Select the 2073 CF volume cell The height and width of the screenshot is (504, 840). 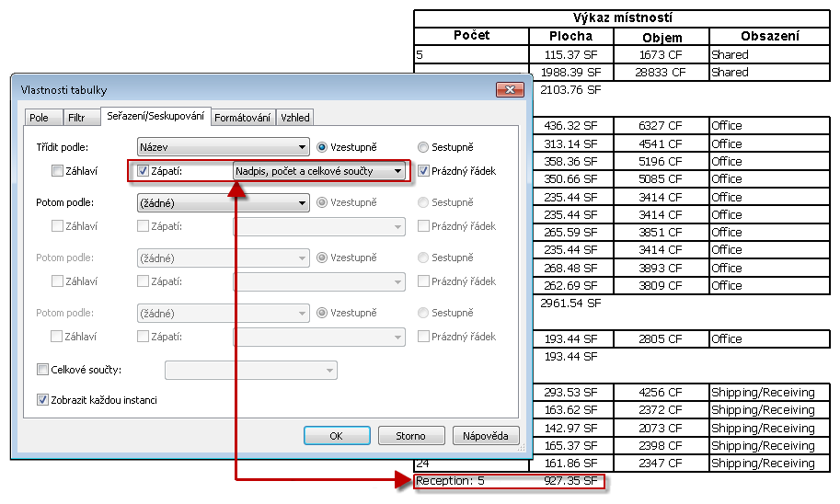[662, 428]
